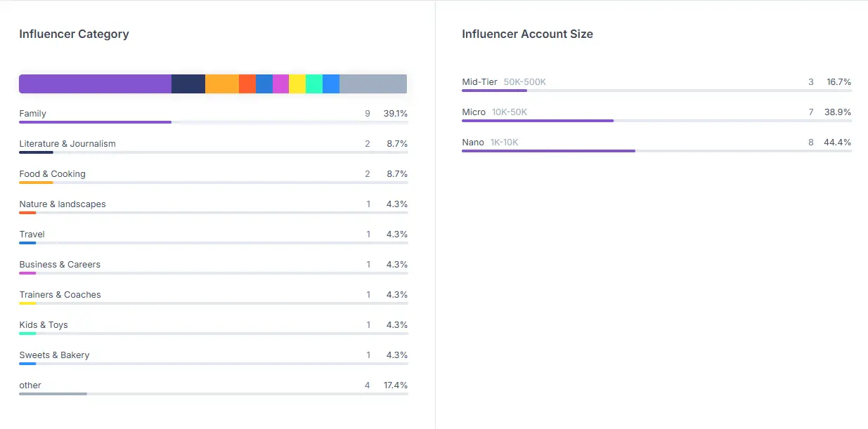Select the Mid-Tier 50K-500K account size row
This screenshot has width=868, height=429.
pyautogui.click(x=656, y=84)
